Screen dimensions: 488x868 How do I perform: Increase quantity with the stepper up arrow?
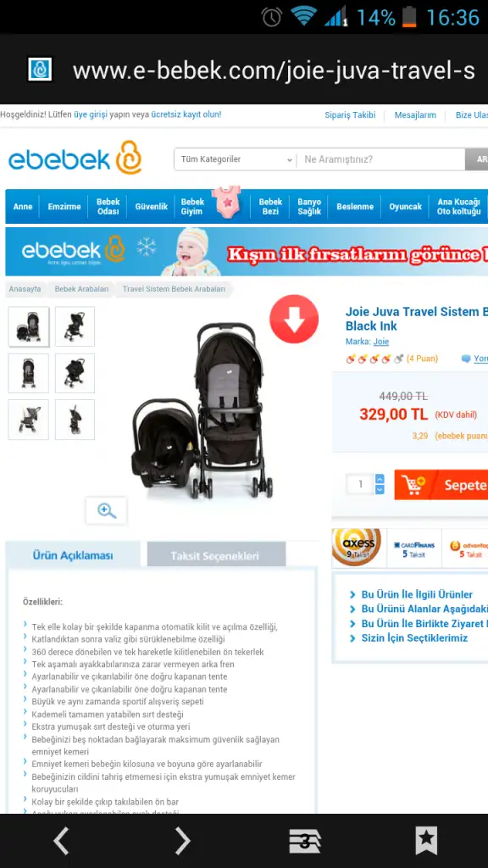coord(380,479)
